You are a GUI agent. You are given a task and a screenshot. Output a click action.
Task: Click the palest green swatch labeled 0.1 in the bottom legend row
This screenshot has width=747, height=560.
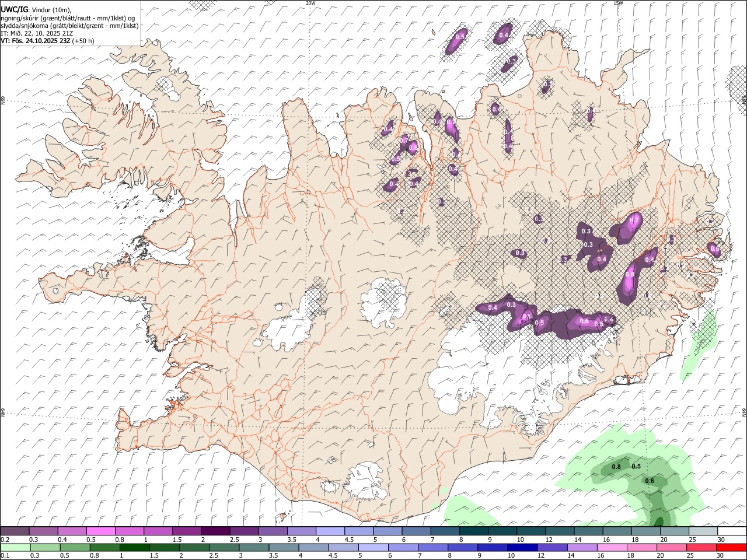click(15, 547)
